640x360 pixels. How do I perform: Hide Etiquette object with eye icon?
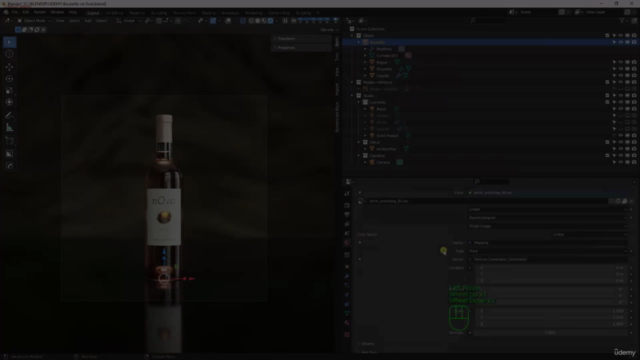tap(621, 69)
